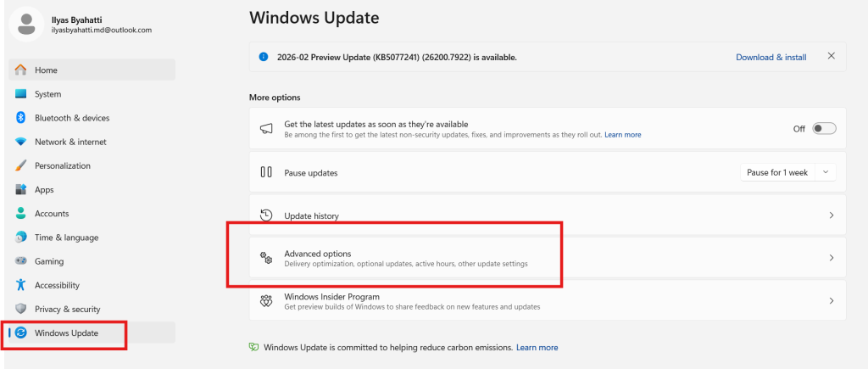This screenshot has height=369, width=868.
Task: Open the Update history row
Action: click(548, 215)
